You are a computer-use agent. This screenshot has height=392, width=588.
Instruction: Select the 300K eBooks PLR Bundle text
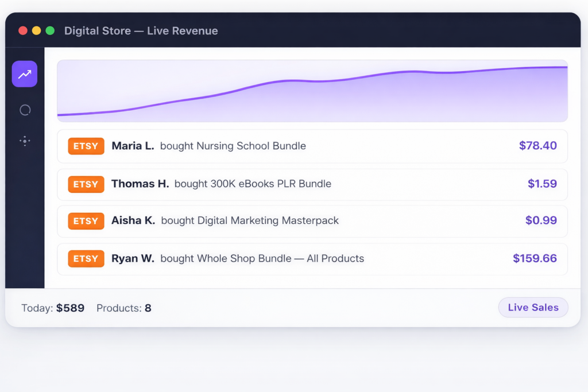[x=253, y=184]
